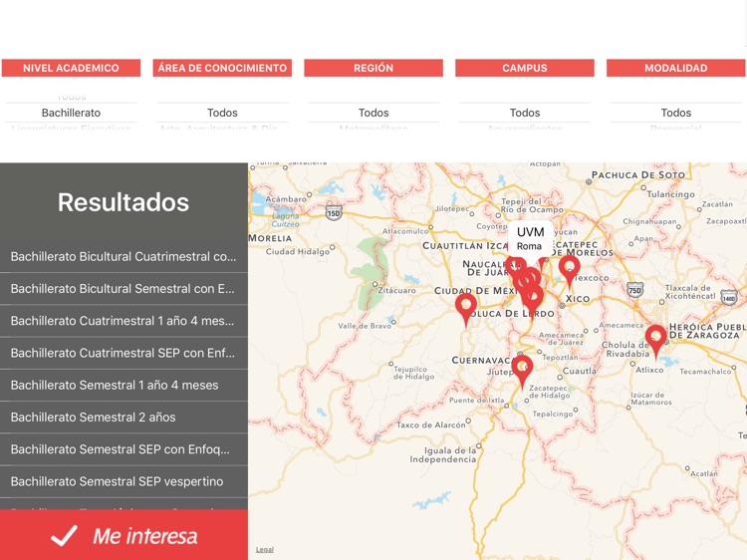Open Bachillerato Semestral 2 años result
The image size is (747, 560).
[x=124, y=418]
